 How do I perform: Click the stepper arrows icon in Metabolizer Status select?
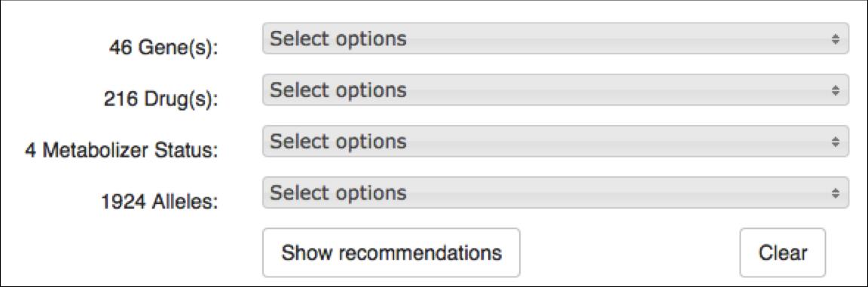click(x=836, y=141)
